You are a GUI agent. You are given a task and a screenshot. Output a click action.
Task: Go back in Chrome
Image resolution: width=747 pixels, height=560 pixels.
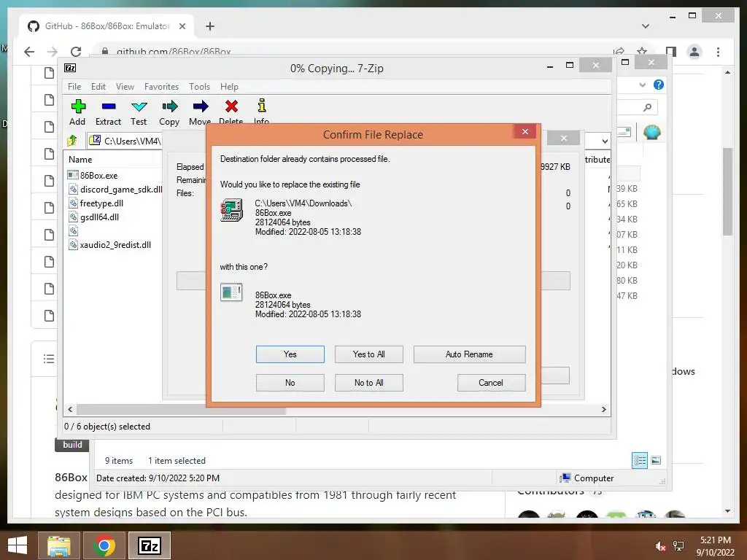coord(29,52)
